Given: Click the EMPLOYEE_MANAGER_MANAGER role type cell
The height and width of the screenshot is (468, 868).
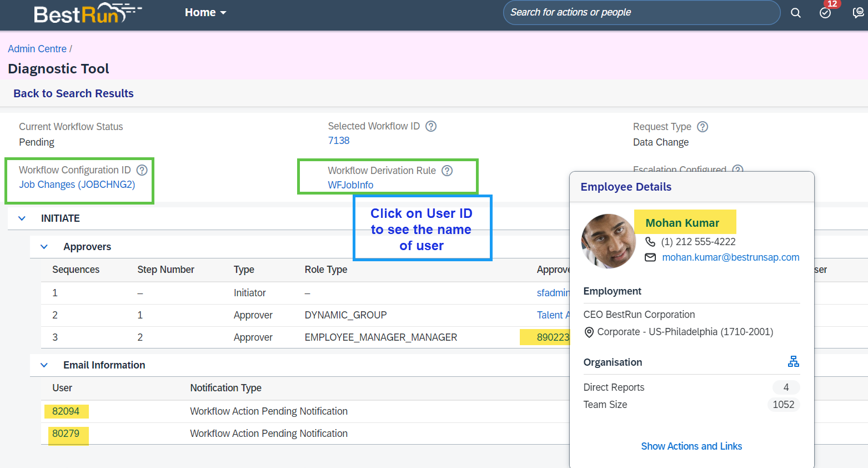Looking at the screenshot, I should click(x=381, y=337).
